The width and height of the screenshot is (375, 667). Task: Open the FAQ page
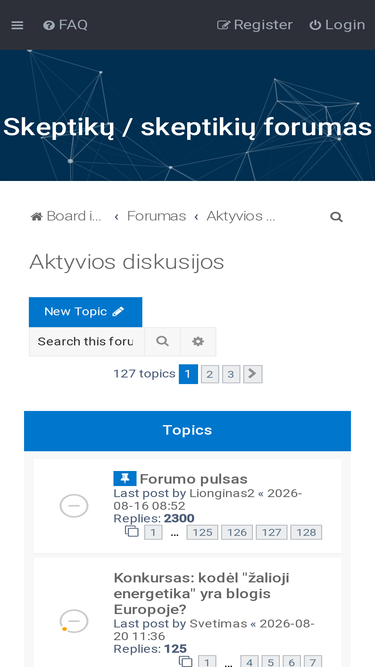click(x=65, y=25)
